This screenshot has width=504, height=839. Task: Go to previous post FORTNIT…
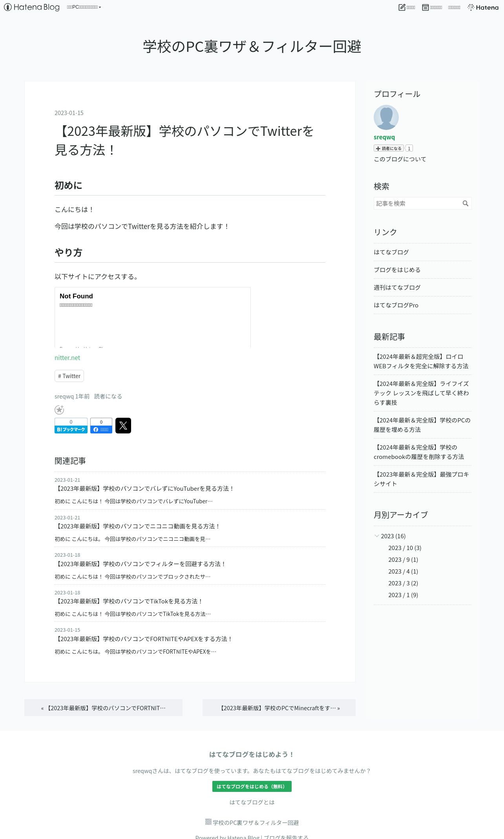pyautogui.click(x=103, y=707)
